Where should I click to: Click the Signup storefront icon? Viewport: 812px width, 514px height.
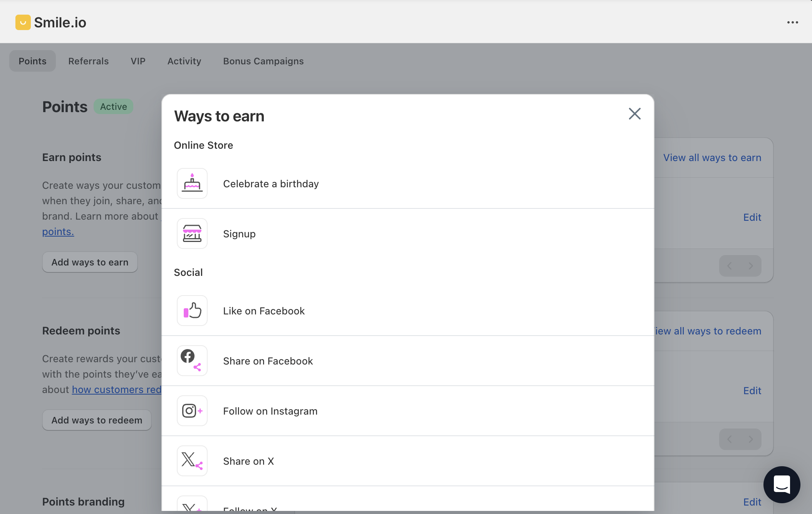click(x=192, y=233)
